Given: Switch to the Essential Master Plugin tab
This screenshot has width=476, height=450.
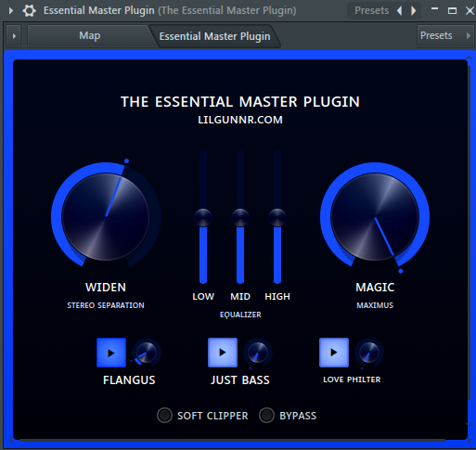Looking at the screenshot, I should pyautogui.click(x=214, y=36).
